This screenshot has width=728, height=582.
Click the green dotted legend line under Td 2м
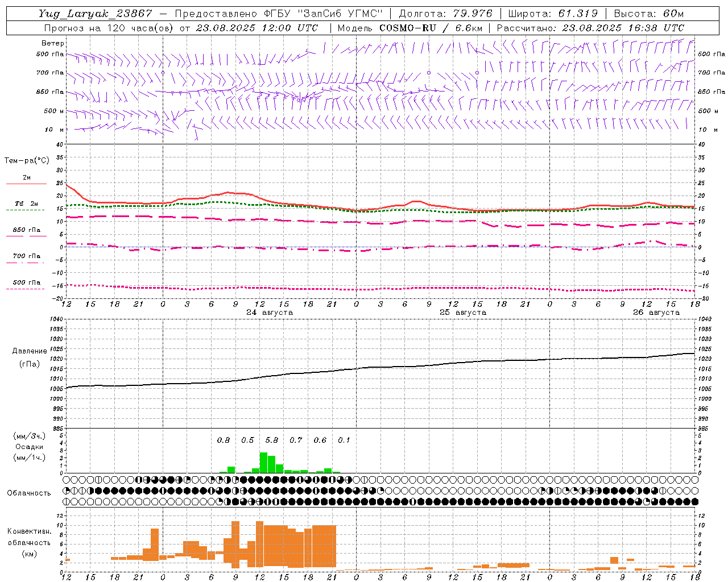click(x=25, y=210)
